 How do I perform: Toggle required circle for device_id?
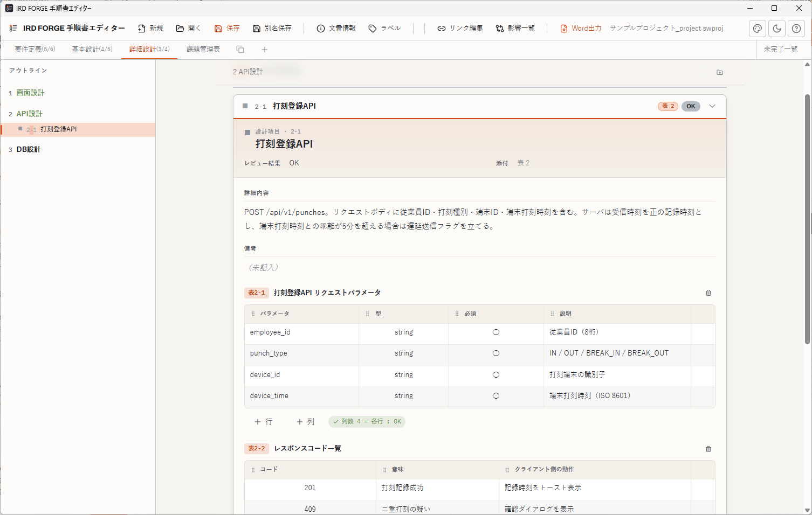pos(496,374)
